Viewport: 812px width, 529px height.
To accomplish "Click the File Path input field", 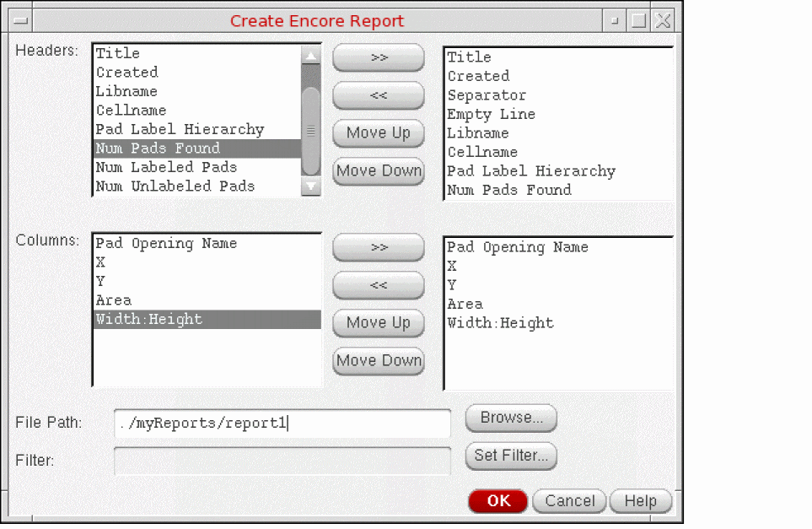I will (x=282, y=424).
